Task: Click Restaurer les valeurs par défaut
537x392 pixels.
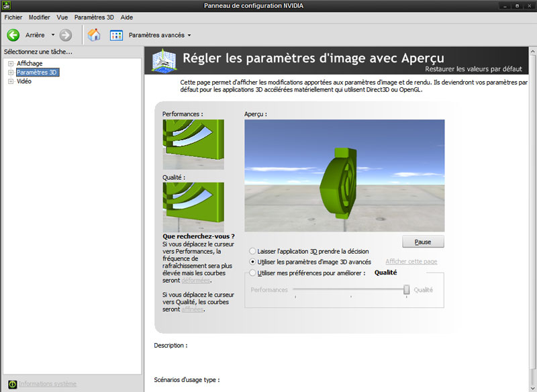Action: pos(473,69)
